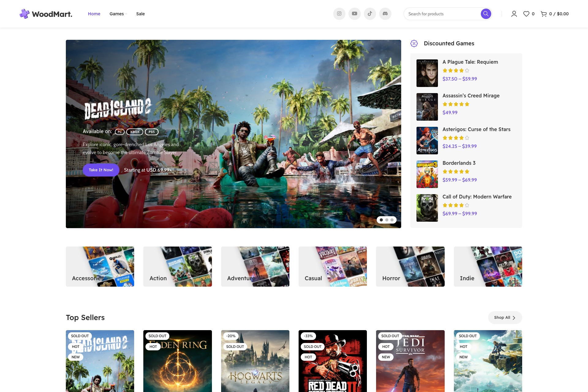Open the Accessories category card
The image size is (588, 392).
tap(100, 266)
